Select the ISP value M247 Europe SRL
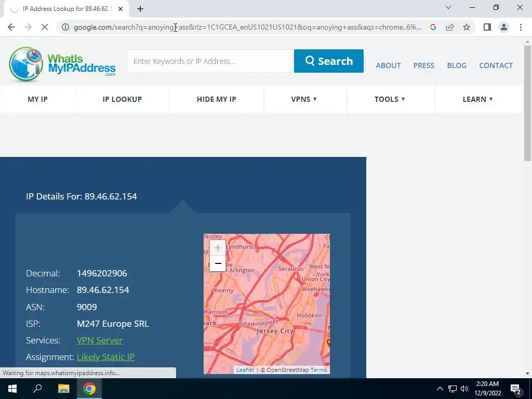 pos(113,324)
